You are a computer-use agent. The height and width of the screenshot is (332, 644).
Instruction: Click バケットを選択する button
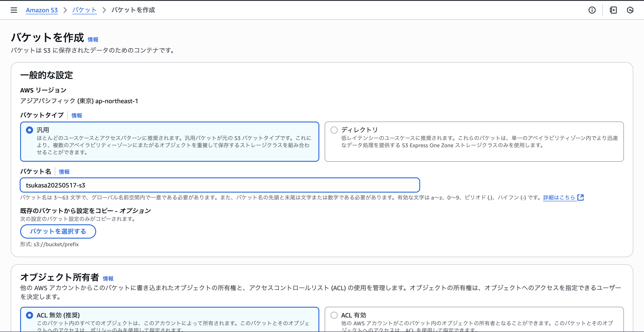58,231
